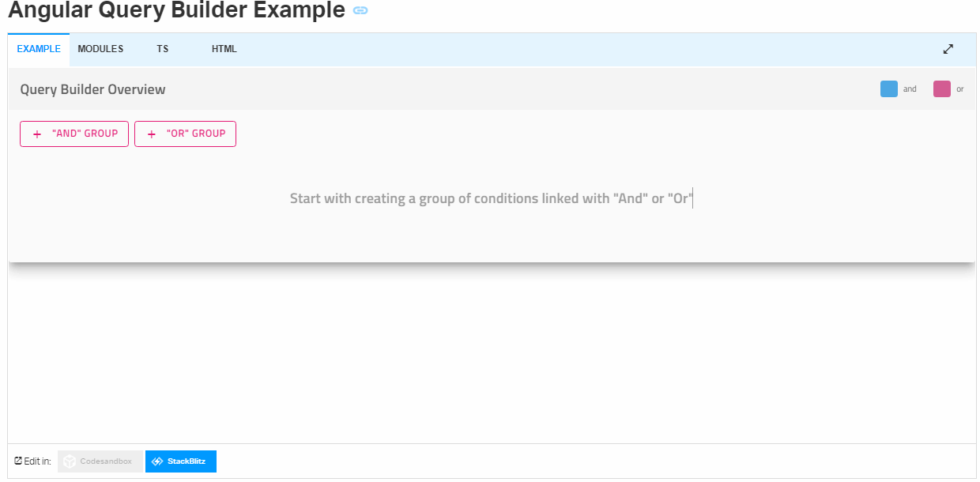The width and height of the screenshot is (980, 482).
Task: Add a group using the "AND" GROUP label
Action: point(85,134)
